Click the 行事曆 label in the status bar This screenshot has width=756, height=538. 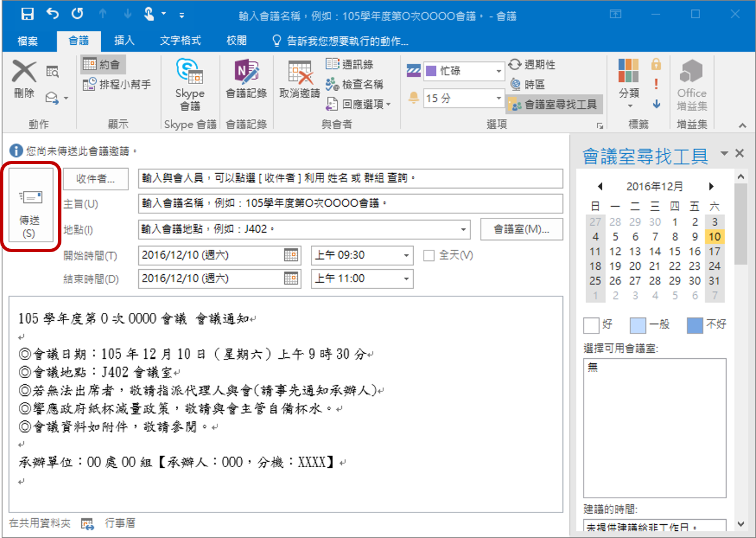120,523
